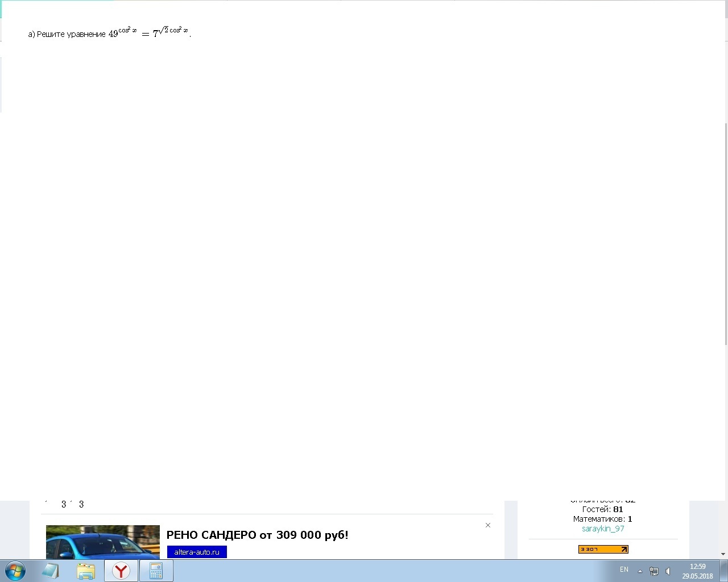
Task: Open the saraykin_97 user profile
Action: (x=603, y=528)
